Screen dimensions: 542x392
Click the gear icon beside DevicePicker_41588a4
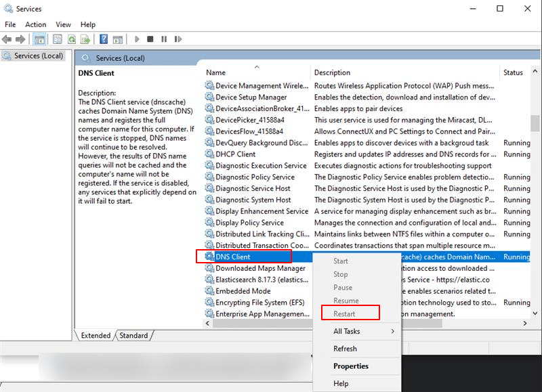209,120
